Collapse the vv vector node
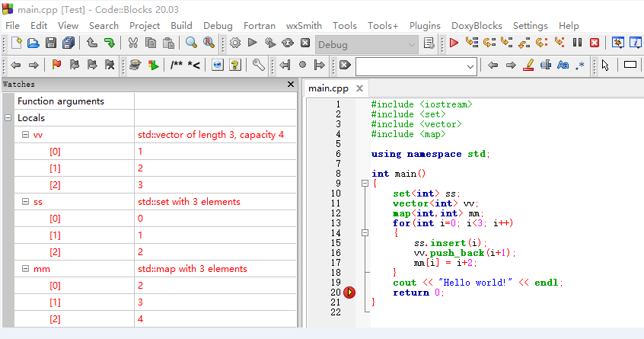Viewport: 644px width, 339px height. (x=24, y=135)
